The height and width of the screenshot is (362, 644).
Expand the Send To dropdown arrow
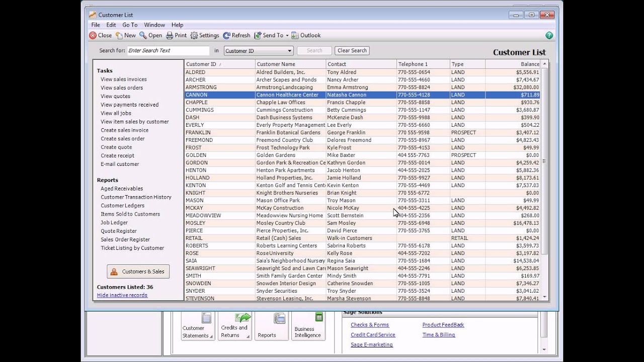(x=287, y=36)
